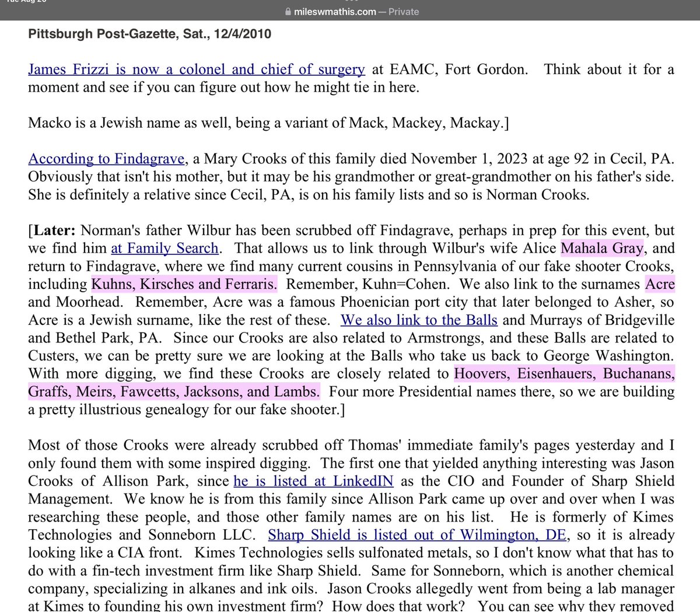Select the mileswmathis.com address bar text
Screen dimensions: 700x612
point(334,12)
